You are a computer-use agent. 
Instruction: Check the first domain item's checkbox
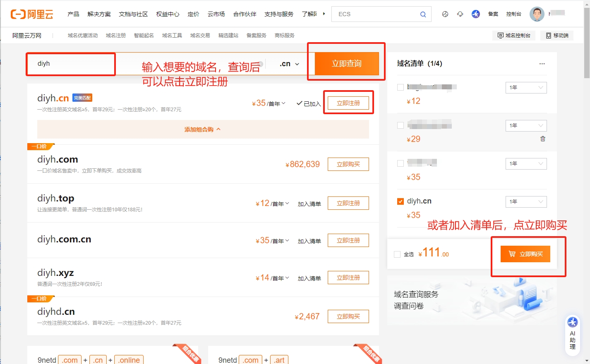[400, 87]
